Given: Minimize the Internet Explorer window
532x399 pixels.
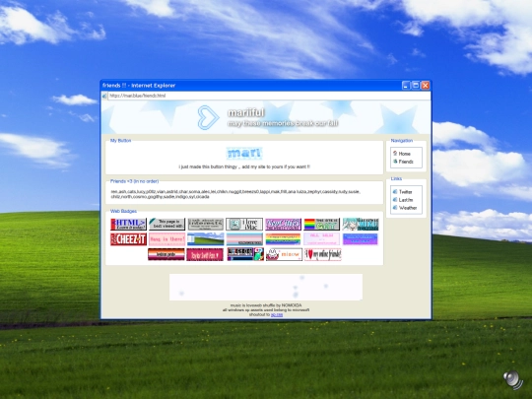Looking at the screenshot, I should tap(406, 86).
